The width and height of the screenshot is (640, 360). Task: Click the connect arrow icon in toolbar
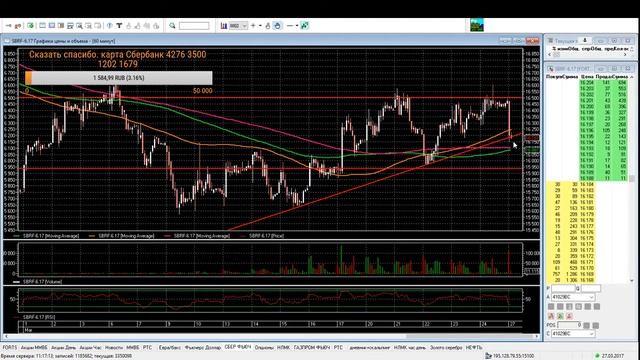[x=8, y=26]
